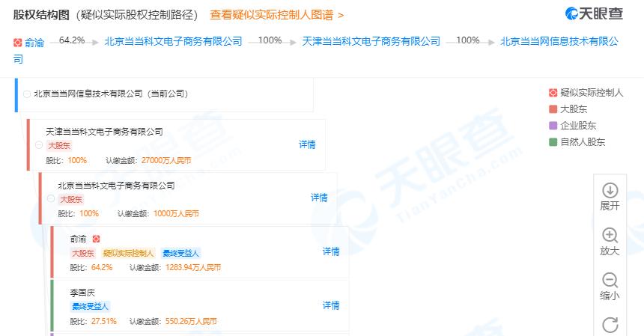
Task: View 详情 for 俞渝
Action: (x=331, y=251)
